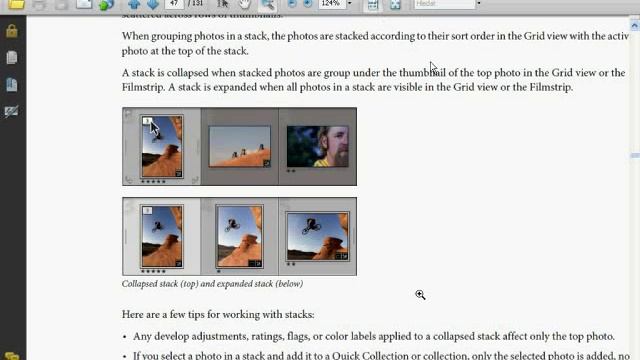The image size is (640, 360).
Task: Click middle expanded stack biker thumbnail
Action: 240,237
